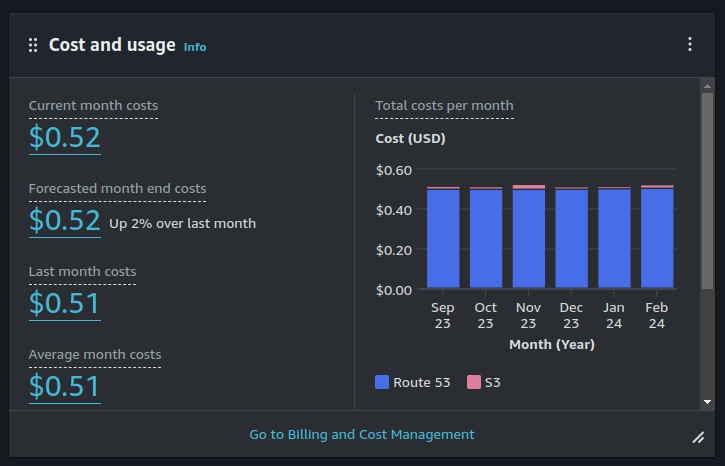Click the widget resize corner icon
The image size is (725, 466).
698,437
